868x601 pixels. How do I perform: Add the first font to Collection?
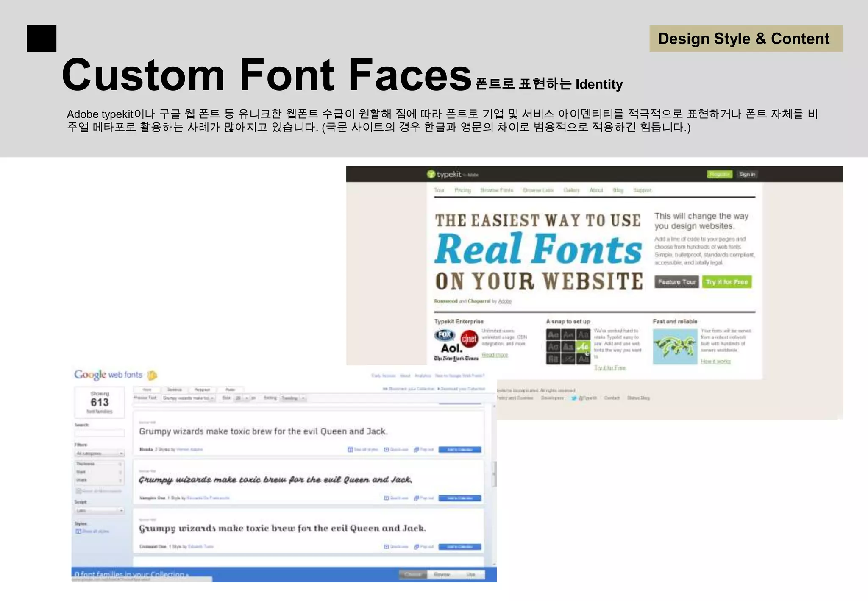[x=459, y=450]
